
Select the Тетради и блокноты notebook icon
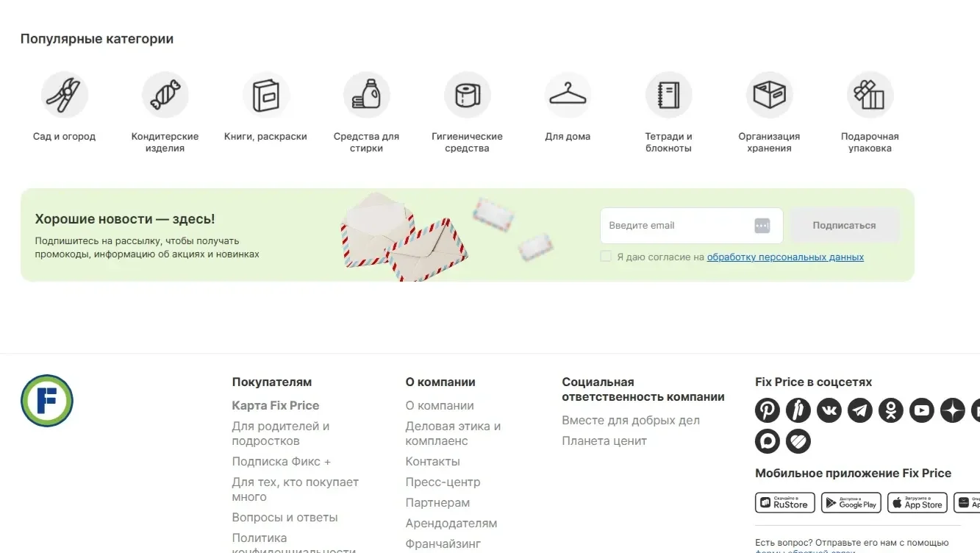(669, 95)
